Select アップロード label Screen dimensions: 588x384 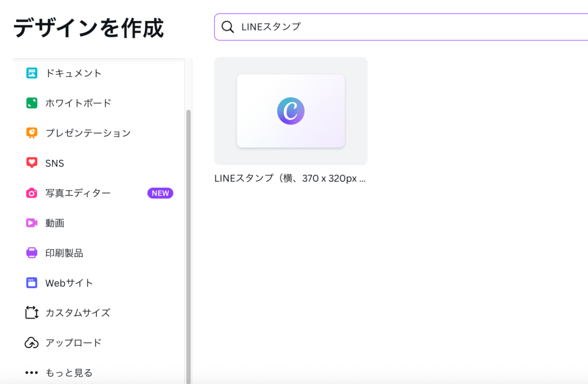click(73, 343)
